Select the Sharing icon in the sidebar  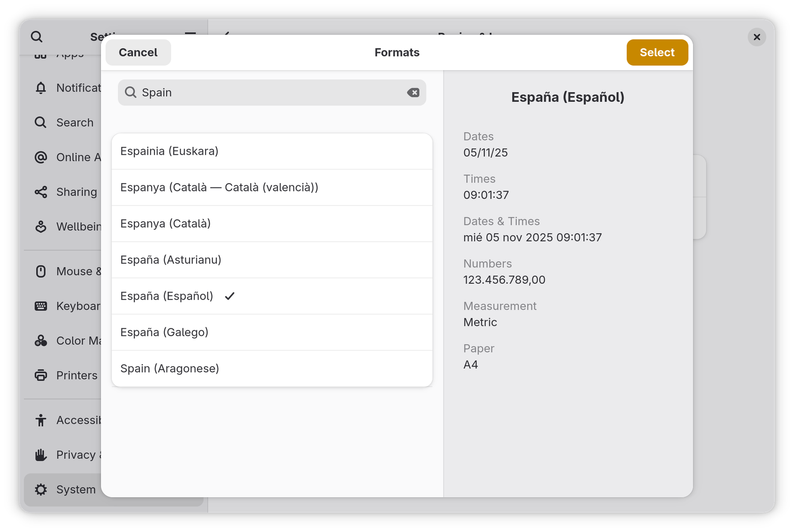[40, 192]
